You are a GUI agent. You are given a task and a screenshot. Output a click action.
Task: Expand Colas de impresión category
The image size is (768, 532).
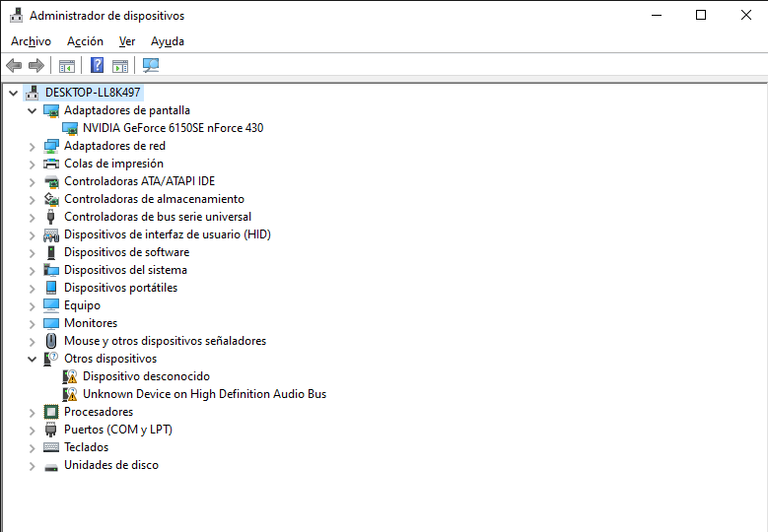(32, 164)
